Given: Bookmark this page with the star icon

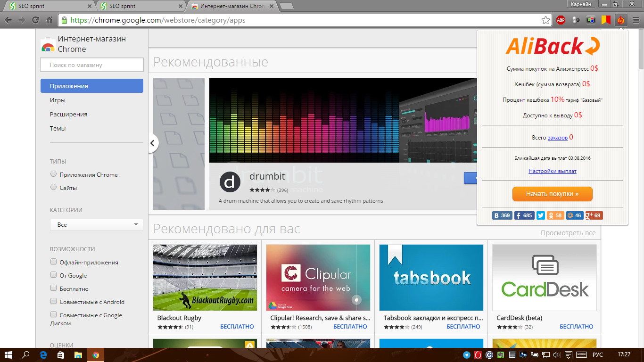Looking at the screenshot, I should point(545,20).
